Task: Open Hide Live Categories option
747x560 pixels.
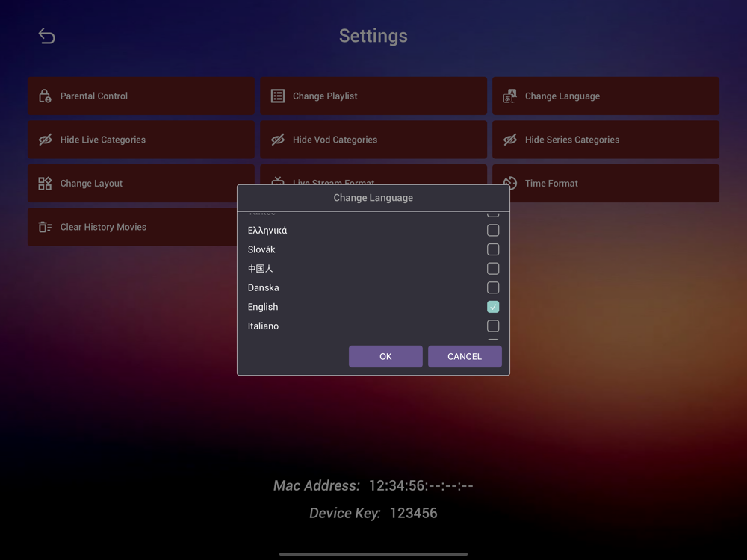Action: [141, 140]
